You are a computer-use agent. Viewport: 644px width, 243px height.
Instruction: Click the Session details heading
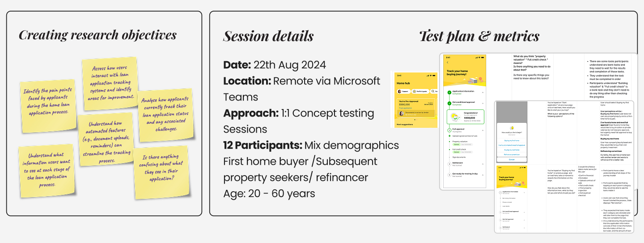pyautogui.click(x=268, y=36)
